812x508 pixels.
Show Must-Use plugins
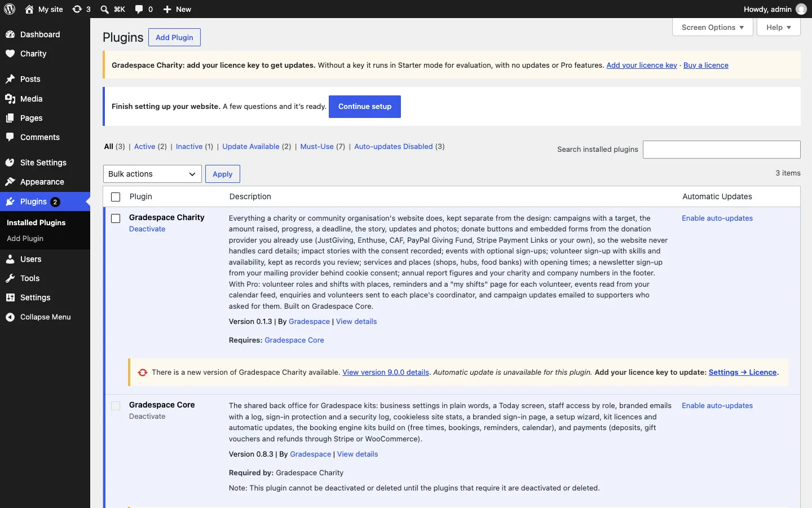317,147
